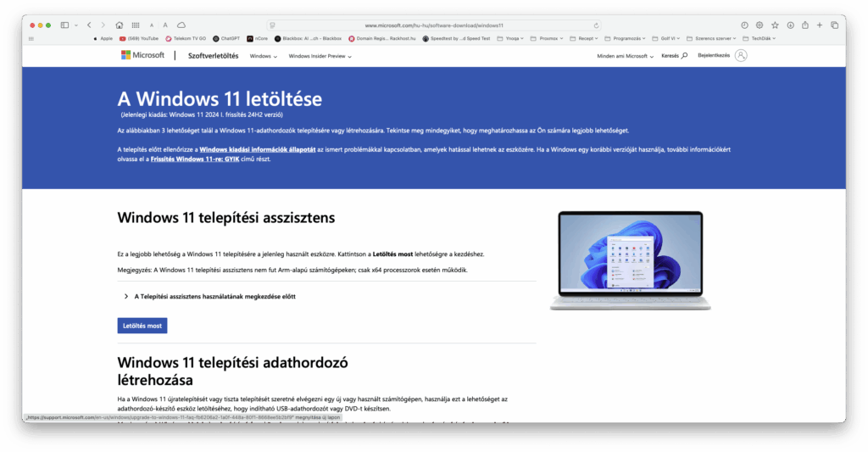Screen dimensions: 868x452
Task: Expand Minden ami Microsoft menu
Action: (625, 56)
